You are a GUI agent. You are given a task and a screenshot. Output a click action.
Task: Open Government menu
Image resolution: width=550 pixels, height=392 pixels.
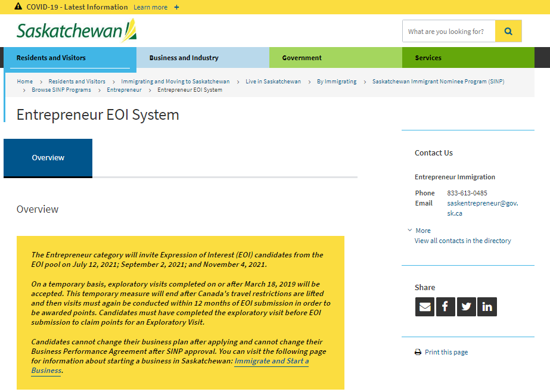click(335, 58)
